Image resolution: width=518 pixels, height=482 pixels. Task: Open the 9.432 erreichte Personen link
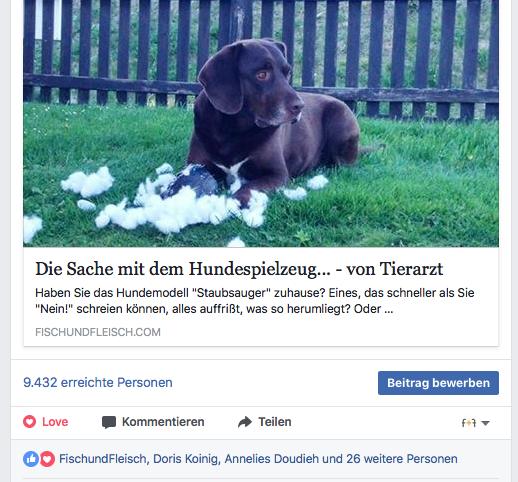pos(98,382)
